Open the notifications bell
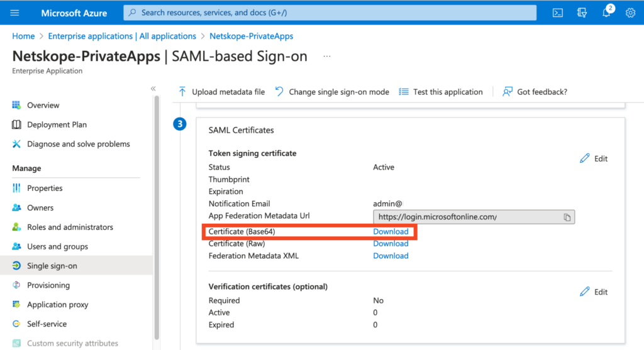This screenshot has width=644, height=350. (606, 13)
